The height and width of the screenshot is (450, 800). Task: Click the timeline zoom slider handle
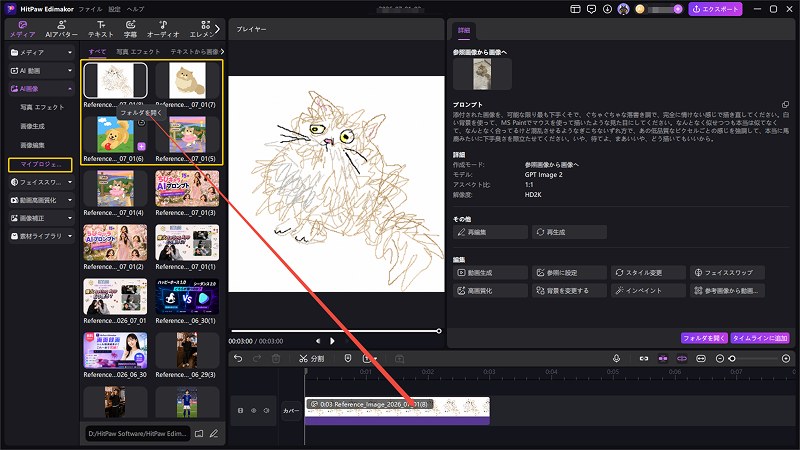click(732, 359)
